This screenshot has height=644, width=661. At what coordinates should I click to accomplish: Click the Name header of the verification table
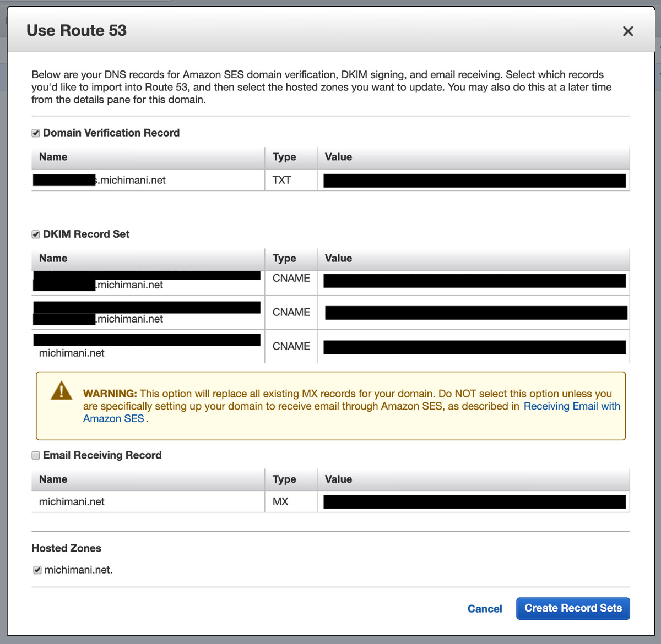(x=53, y=157)
